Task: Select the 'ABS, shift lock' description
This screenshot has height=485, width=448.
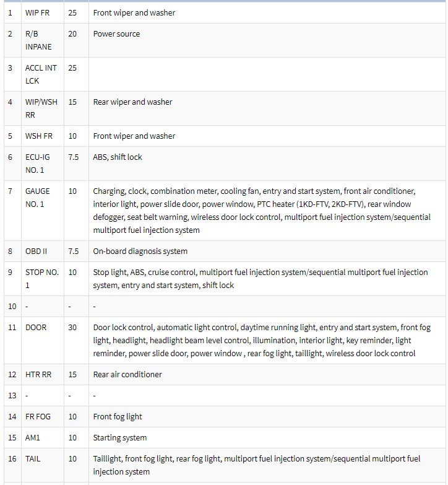Action: [118, 157]
